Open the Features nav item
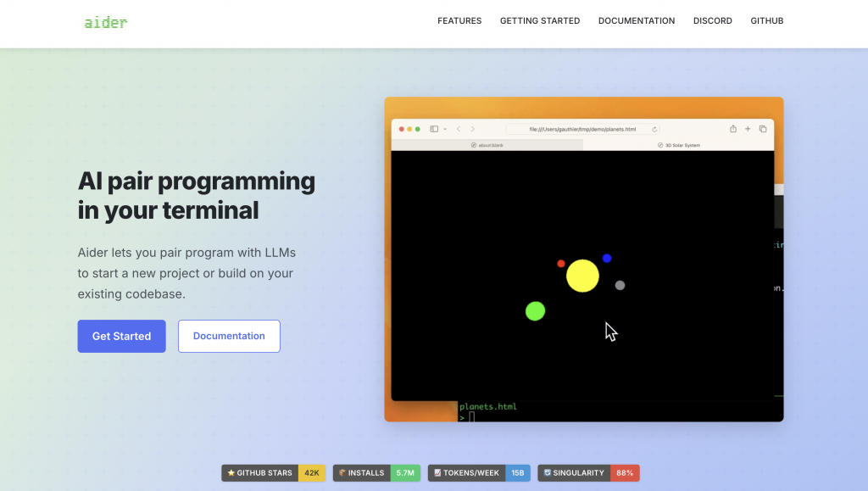Screen dimensions: 868x491 pyautogui.click(x=459, y=21)
